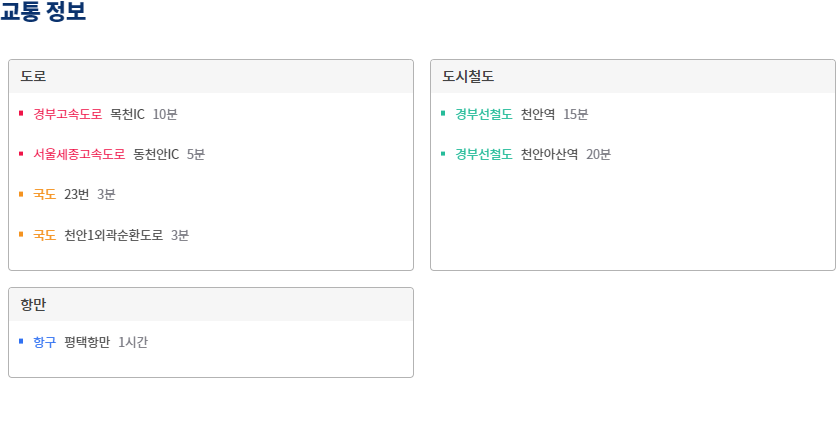Viewport: 837px width, 433px height.
Task: Click the 항만 panel header
Action: point(211,304)
